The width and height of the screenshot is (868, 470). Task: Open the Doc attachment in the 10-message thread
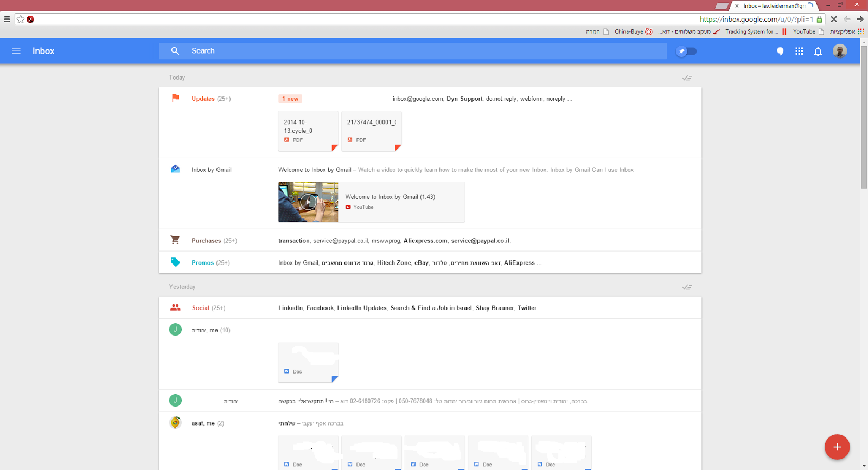[308, 363]
